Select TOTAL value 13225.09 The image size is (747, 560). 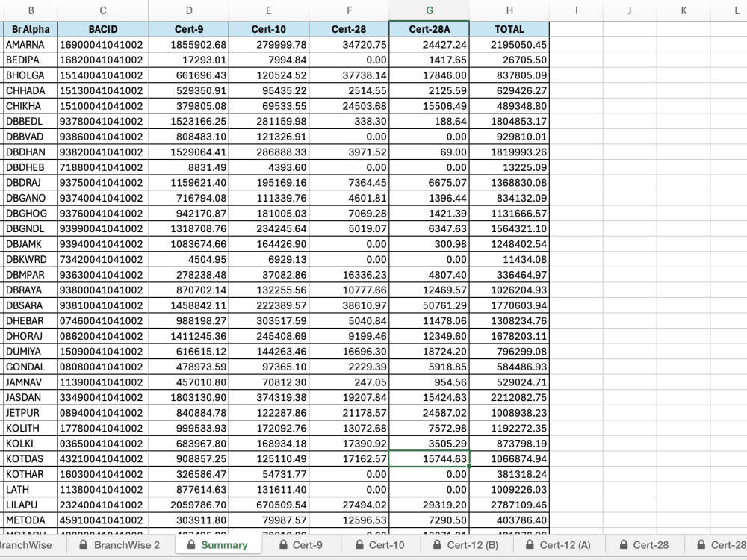(509, 167)
